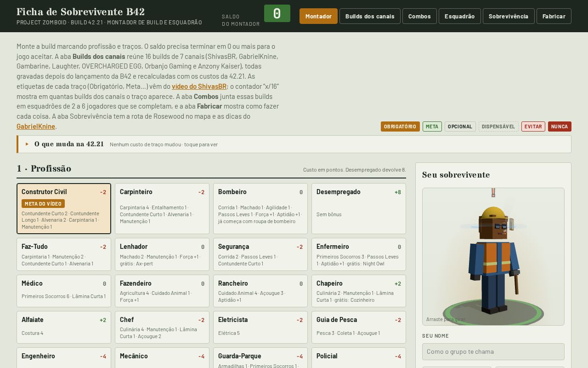Click the Dispensável legend tag
The width and height of the screenshot is (588, 368).
tap(498, 126)
